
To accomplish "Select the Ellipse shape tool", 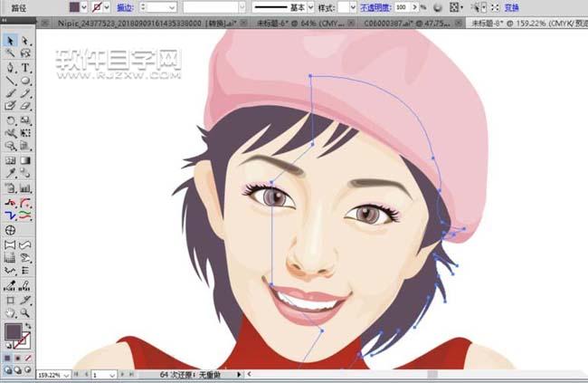I will [x=25, y=80].
